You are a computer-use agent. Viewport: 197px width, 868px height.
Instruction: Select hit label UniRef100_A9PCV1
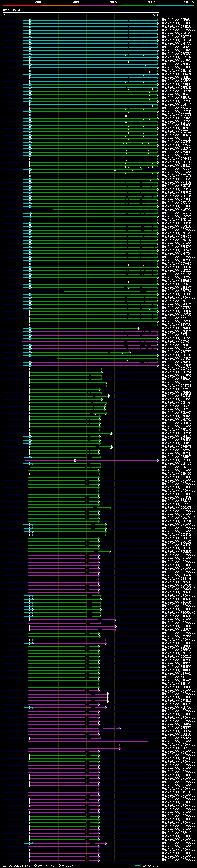pos(177,47)
